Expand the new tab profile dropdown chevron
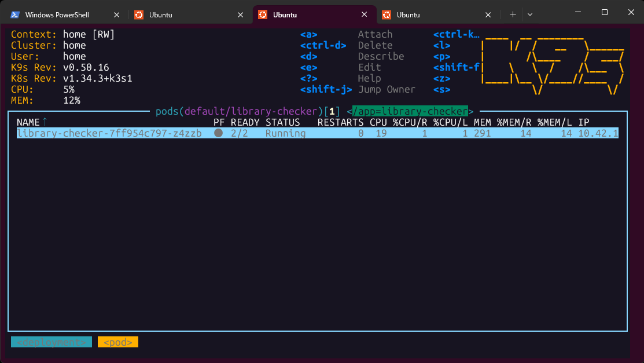Viewport: 644px width, 363px height. tap(529, 14)
